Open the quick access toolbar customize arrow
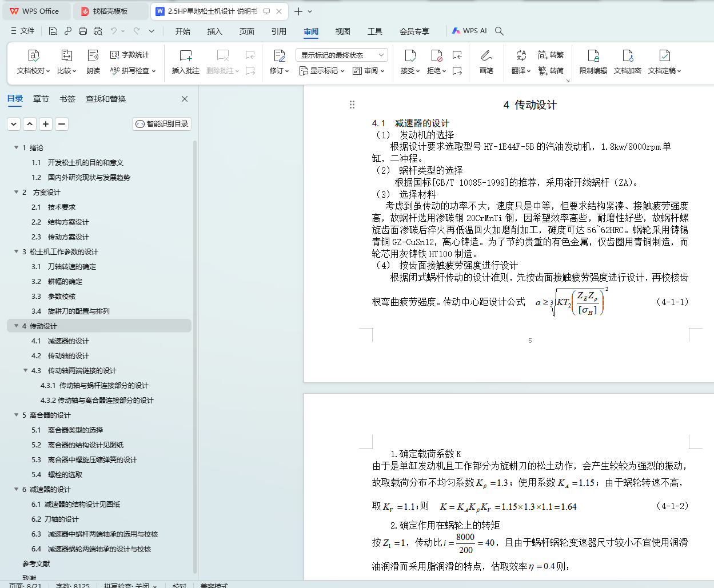The width and height of the screenshot is (714, 588). point(151,31)
